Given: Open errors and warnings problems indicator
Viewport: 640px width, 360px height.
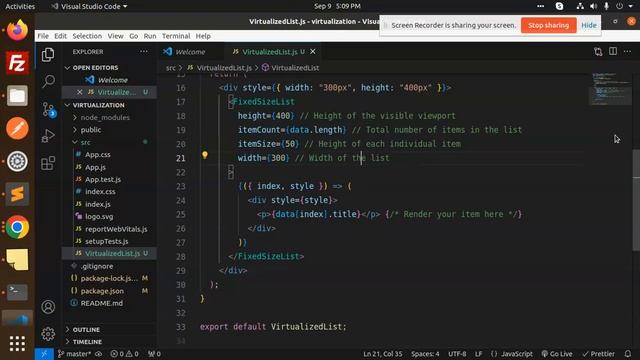Looking at the screenshot, I should pos(124,354).
